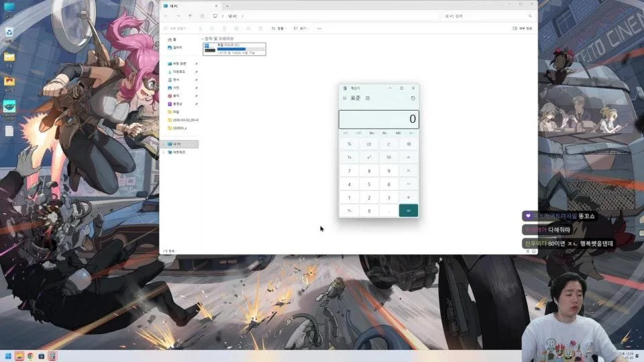Click the equals key in calculator

(409, 210)
